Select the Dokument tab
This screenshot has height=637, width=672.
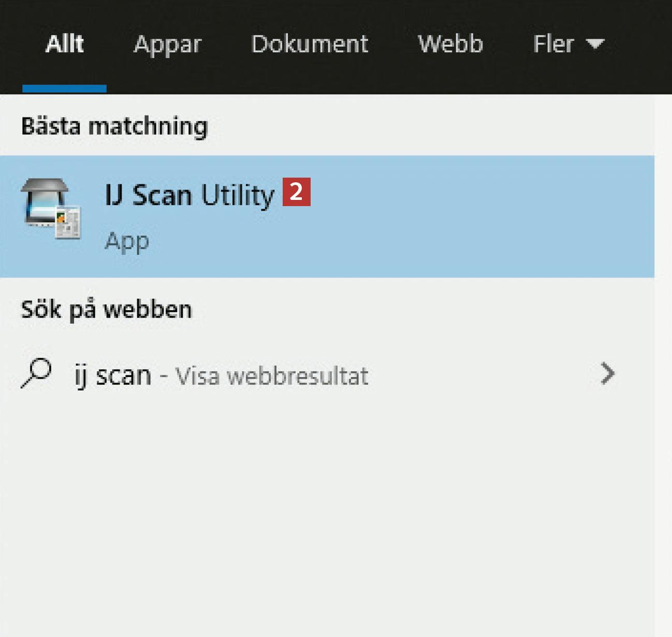310,44
